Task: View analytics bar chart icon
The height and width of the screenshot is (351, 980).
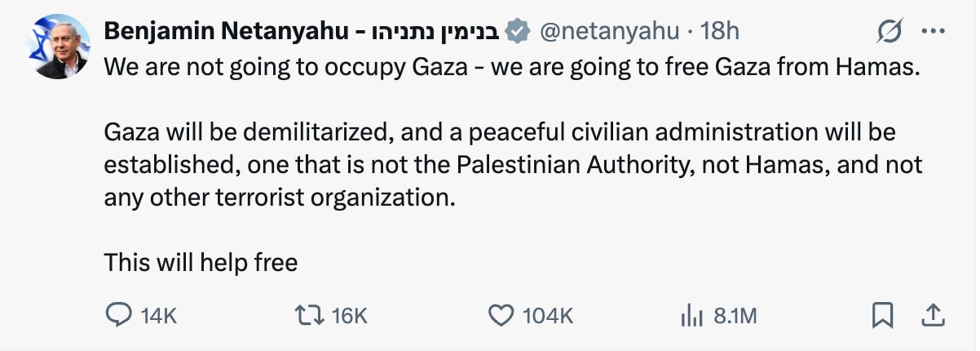Action: coord(691,315)
